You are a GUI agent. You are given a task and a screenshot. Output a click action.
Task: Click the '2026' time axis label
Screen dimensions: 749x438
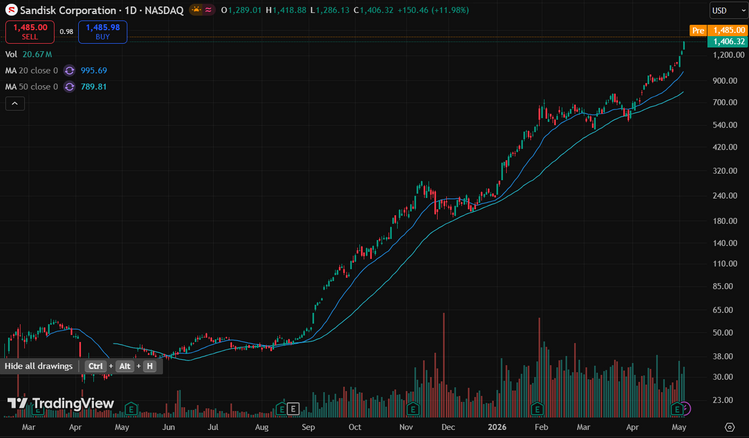pyautogui.click(x=497, y=427)
